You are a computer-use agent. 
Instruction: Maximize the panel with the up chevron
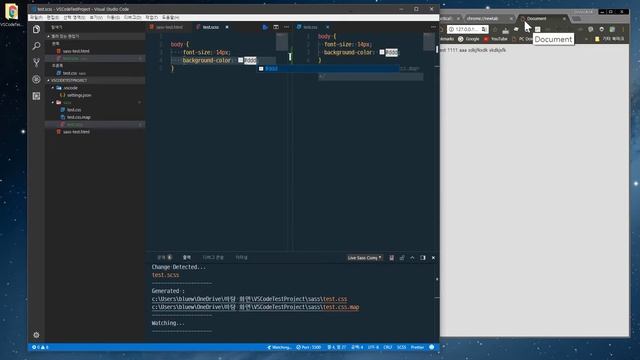pyautogui.click(x=412, y=258)
